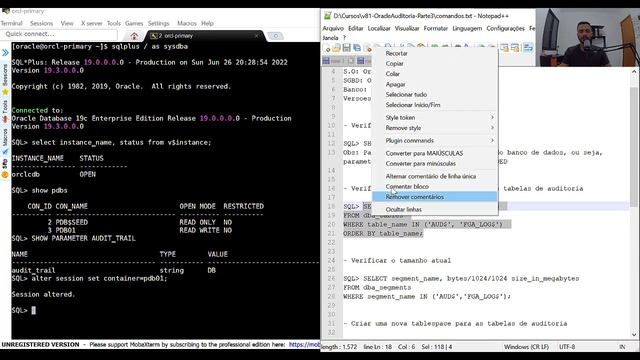Open the Help menu in MobaXterm

207,23
